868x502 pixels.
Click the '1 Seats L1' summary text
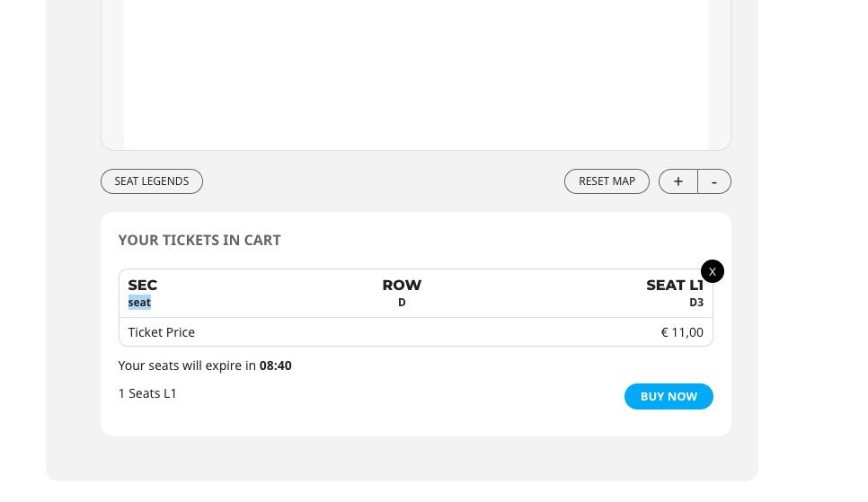(147, 393)
